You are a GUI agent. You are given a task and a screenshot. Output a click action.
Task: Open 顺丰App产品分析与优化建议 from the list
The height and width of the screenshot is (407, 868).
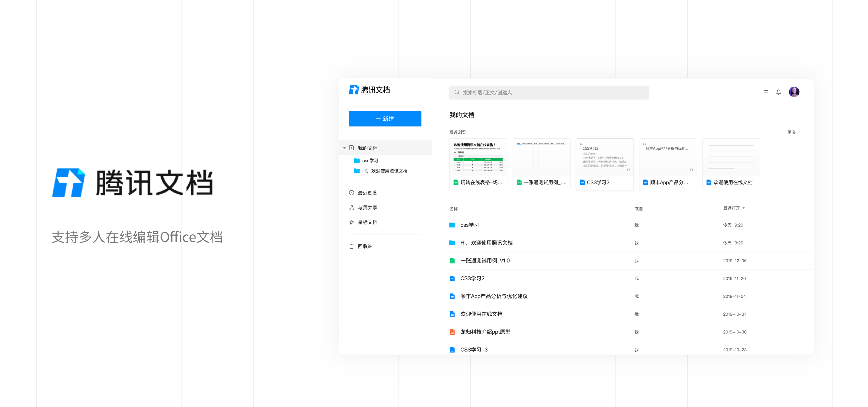tap(494, 296)
